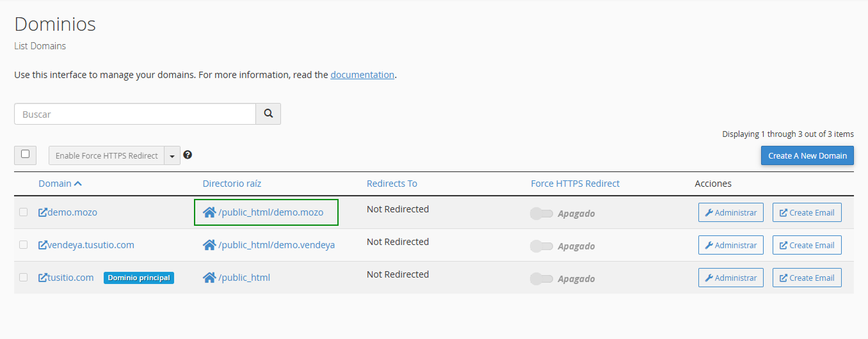Click the home icon for the /public_html row
The image size is (868, 339).
[209, 278]
